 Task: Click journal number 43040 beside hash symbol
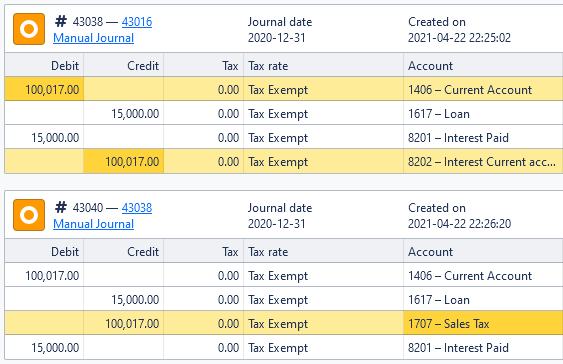(x=88, y=208)
